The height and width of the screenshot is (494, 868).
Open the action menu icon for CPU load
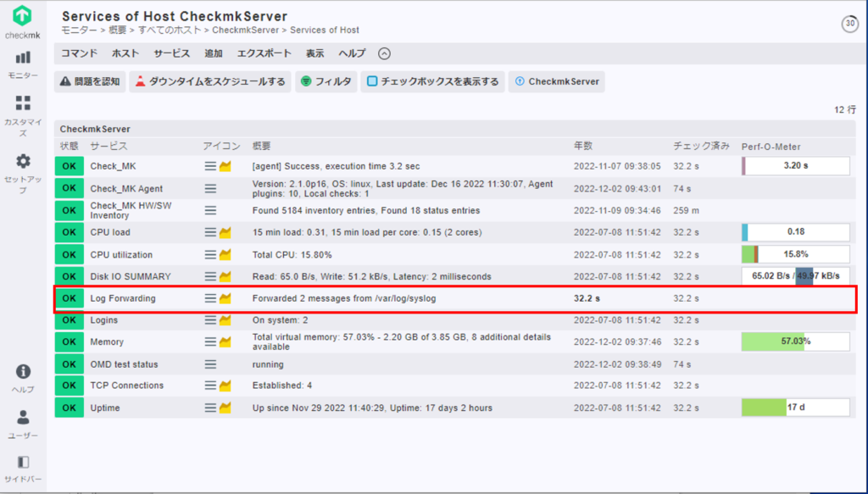point(210,232)
